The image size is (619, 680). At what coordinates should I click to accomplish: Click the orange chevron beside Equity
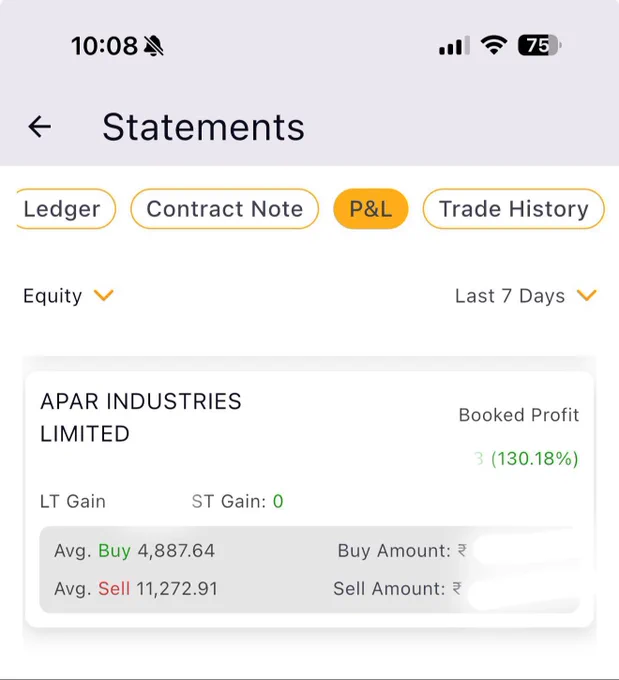tap(104, 295)
